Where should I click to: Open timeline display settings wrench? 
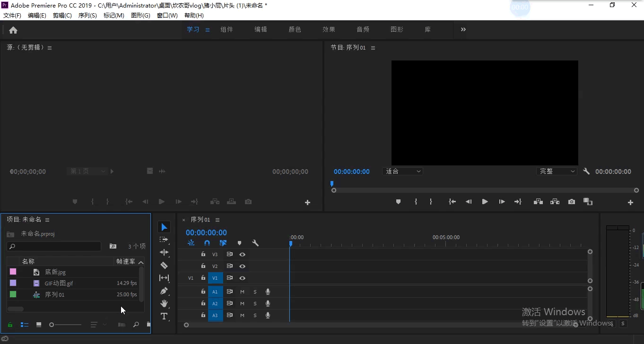[x=255, y=243]
